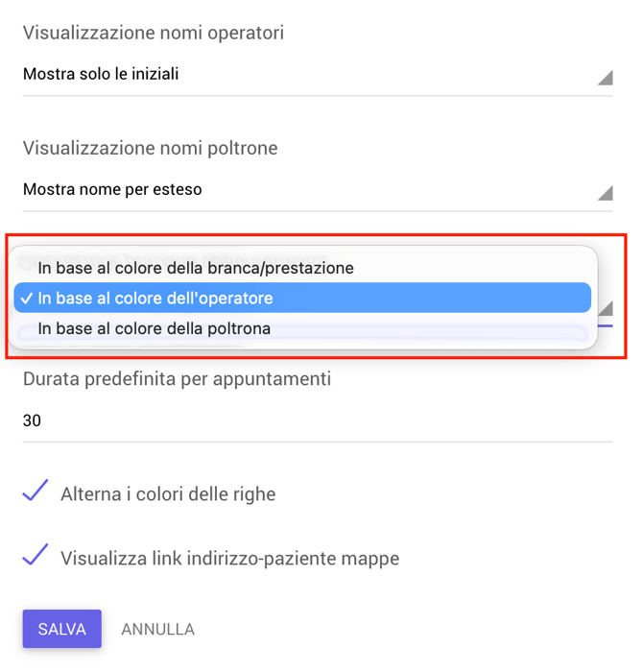Image resolution: width=643 pixels, height=672 pixels.
Task: Click the 'Visualizzazione nomi poltrone' label
Action: point(151,148)
